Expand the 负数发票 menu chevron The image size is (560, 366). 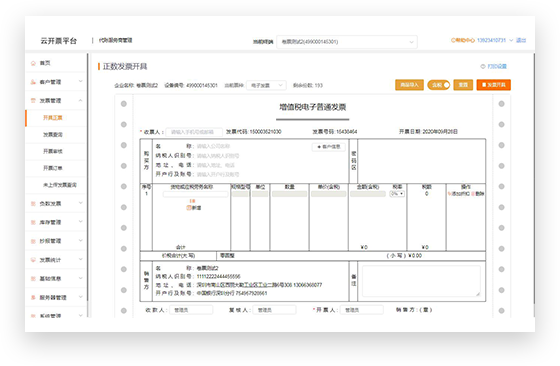point(80,203)
